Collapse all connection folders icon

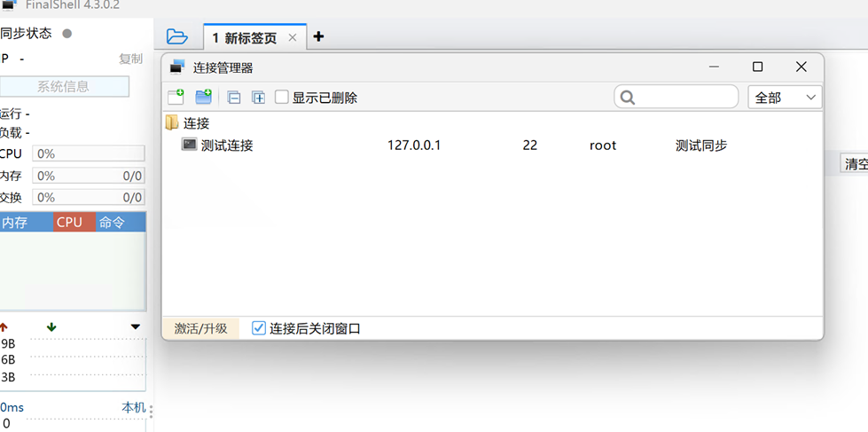[x=233, y=98]
